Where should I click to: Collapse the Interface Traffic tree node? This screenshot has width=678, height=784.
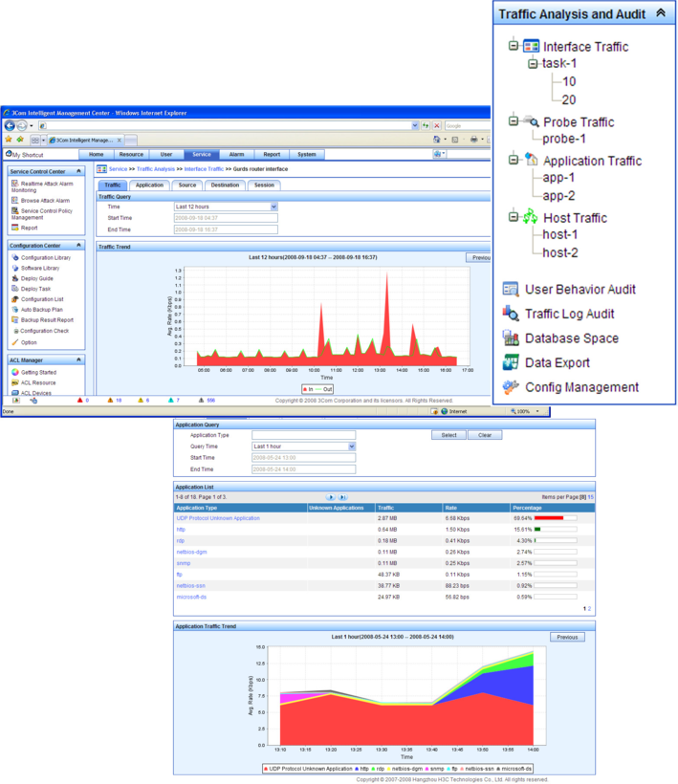click(513, 46)
